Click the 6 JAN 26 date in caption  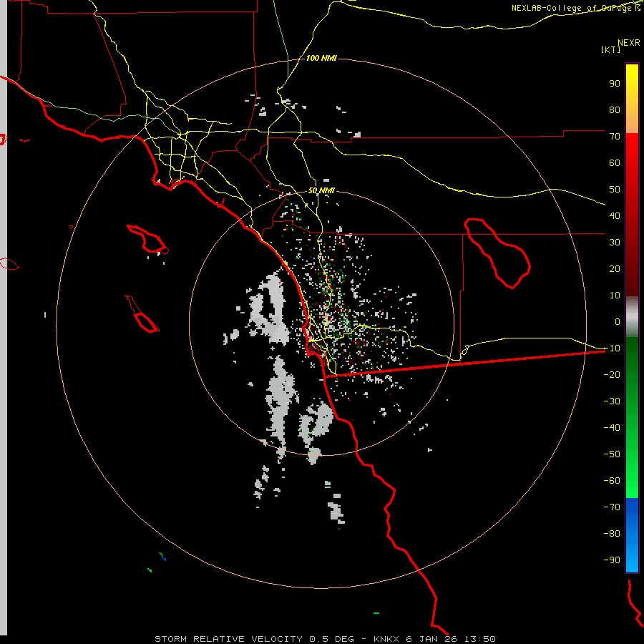point(431,639)
